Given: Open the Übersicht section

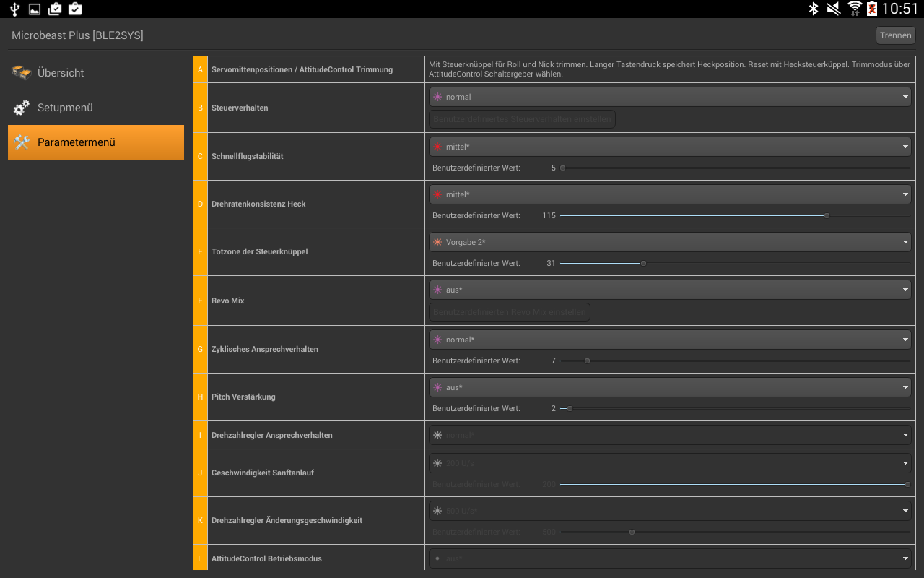Looking at the screenshot, I should point(96,73).
